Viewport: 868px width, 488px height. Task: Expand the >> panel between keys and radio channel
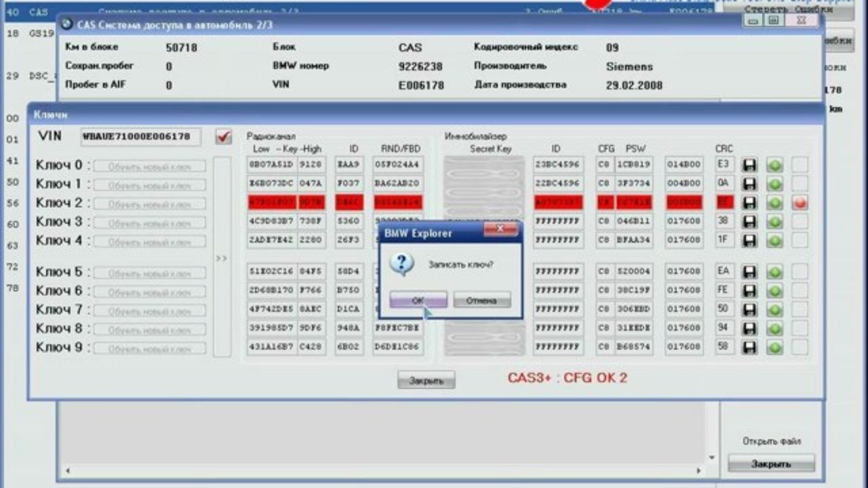222,258
